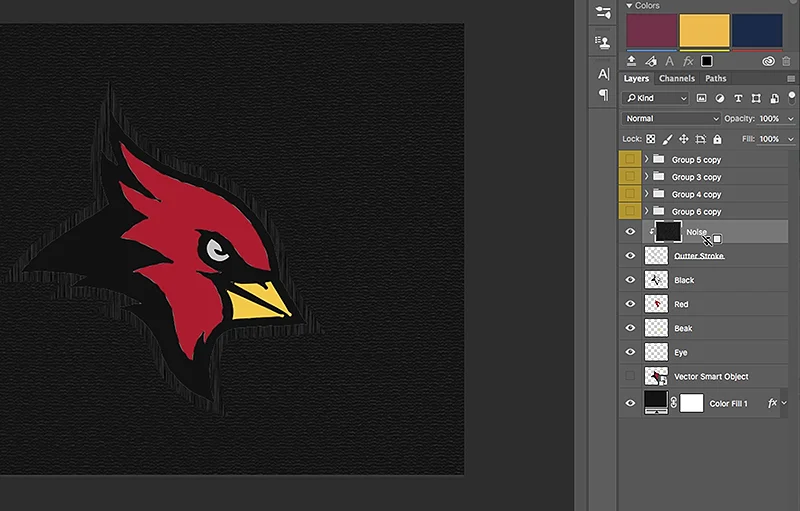Image resolution: width=800 pixels, height=511 pixels.
Task: Switch to the Layers tab
Action: (636, 79)
